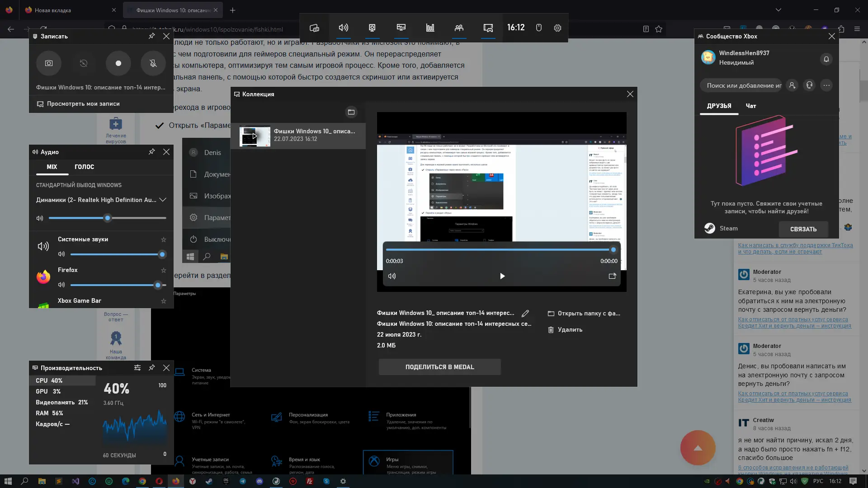Favorite Xbox Game Bar in audio mixer

(164, 301)
